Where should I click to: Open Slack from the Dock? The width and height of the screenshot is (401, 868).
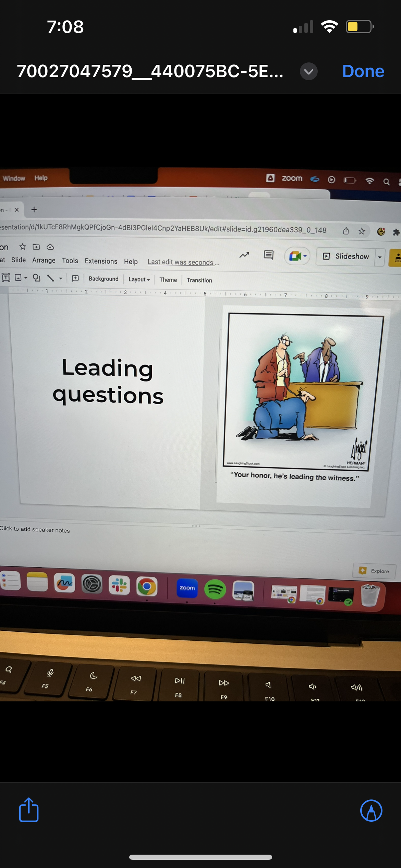click(x=119, y=585)
